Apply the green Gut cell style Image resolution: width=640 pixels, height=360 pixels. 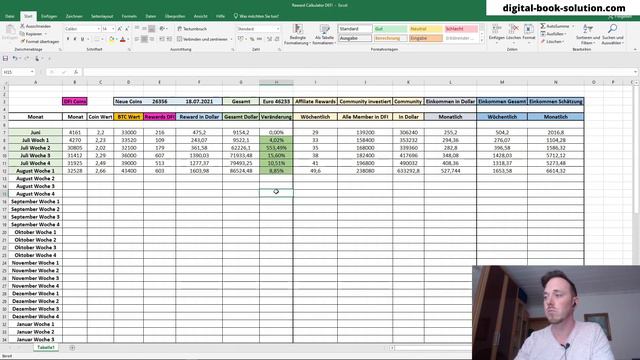(390, 29)
